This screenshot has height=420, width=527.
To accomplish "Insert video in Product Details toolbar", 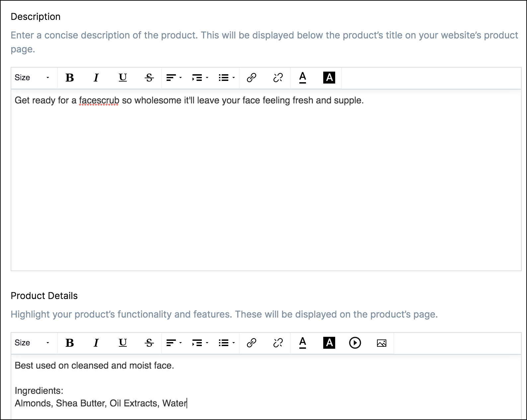I will click(355, 343).
